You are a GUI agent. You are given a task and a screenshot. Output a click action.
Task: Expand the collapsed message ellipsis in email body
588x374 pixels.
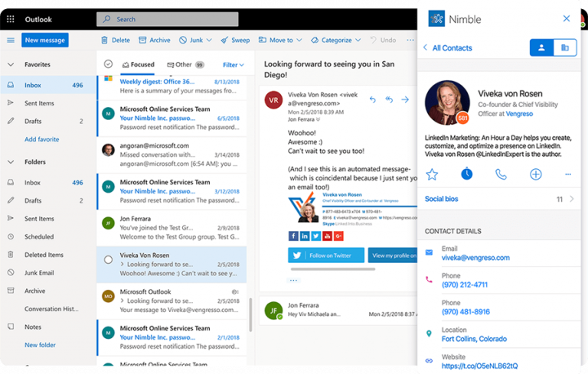pos(293,281)
